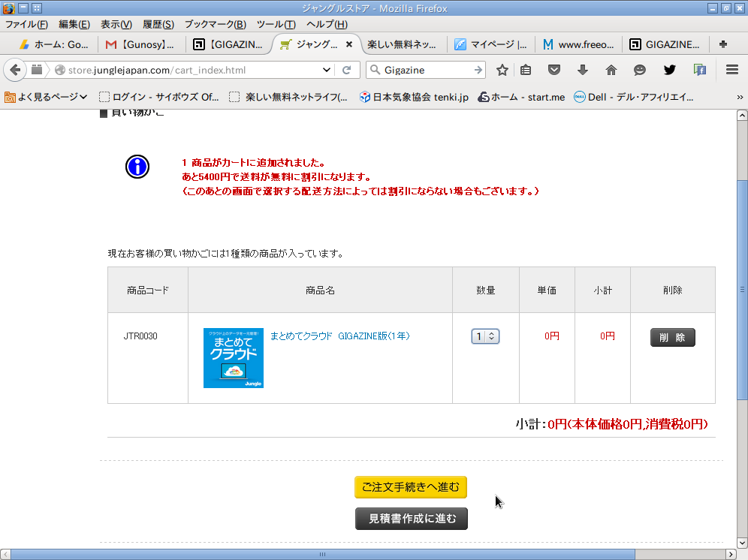Screen dimensions: 748x560
Task: Go to the home page icon
Action: (x=611, y=70)
